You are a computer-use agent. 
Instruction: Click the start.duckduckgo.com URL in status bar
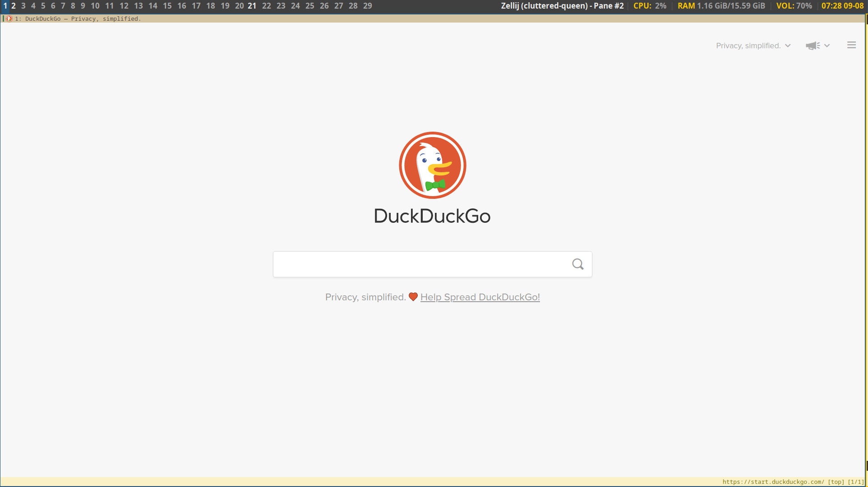pos(773,482)
